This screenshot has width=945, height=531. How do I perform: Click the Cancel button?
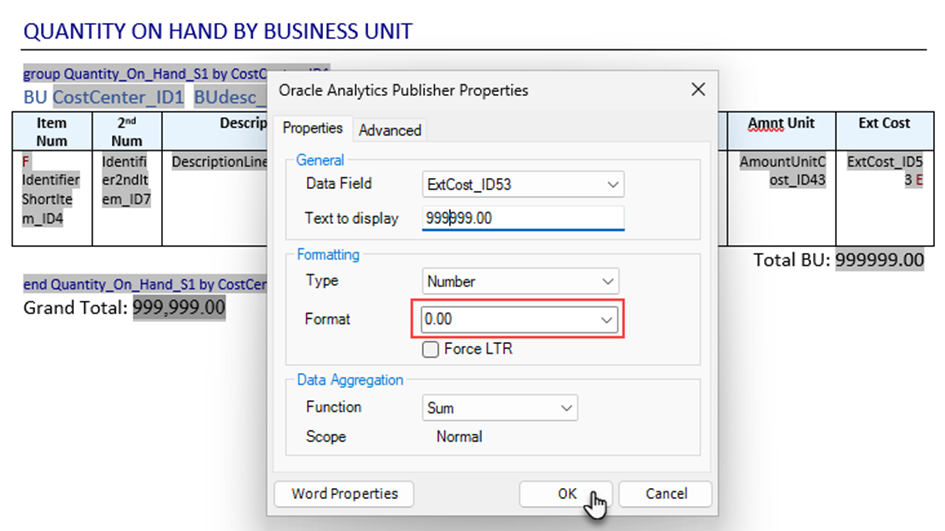[665, 494]
